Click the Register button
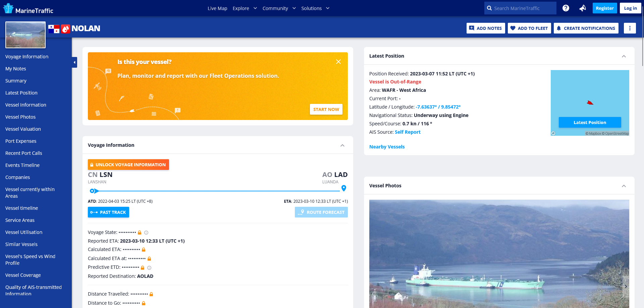Screen dimensions: 644x308 605,8
